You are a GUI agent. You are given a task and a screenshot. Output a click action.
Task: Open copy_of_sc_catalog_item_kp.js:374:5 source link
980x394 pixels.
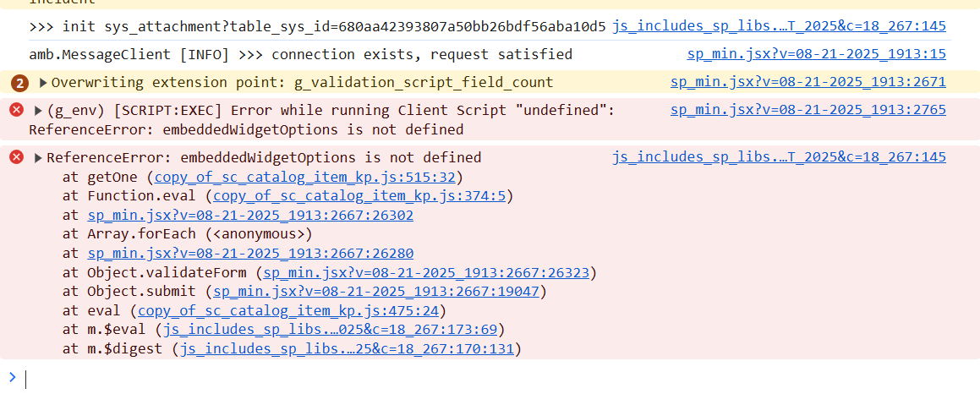coord(360,196)
